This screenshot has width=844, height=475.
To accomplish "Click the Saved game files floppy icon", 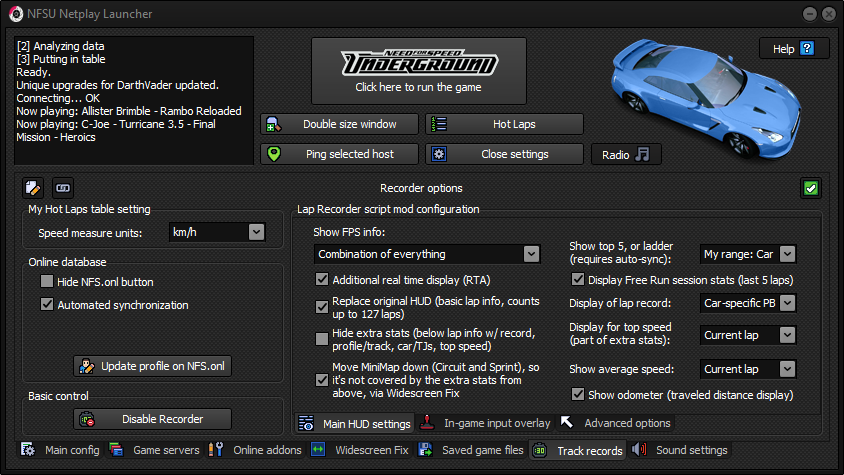I will 425,450.
